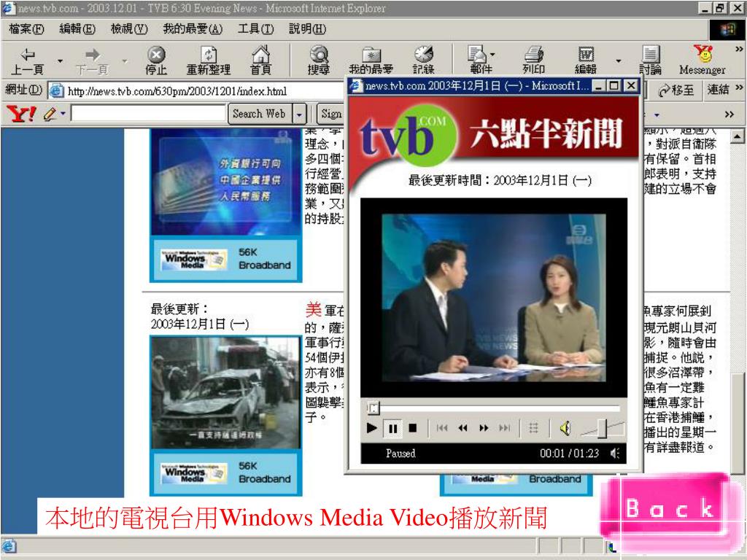This screenshot has width=747, height=560.
Task: Open the 編輯(E) menu
Action: pos(77,29)
